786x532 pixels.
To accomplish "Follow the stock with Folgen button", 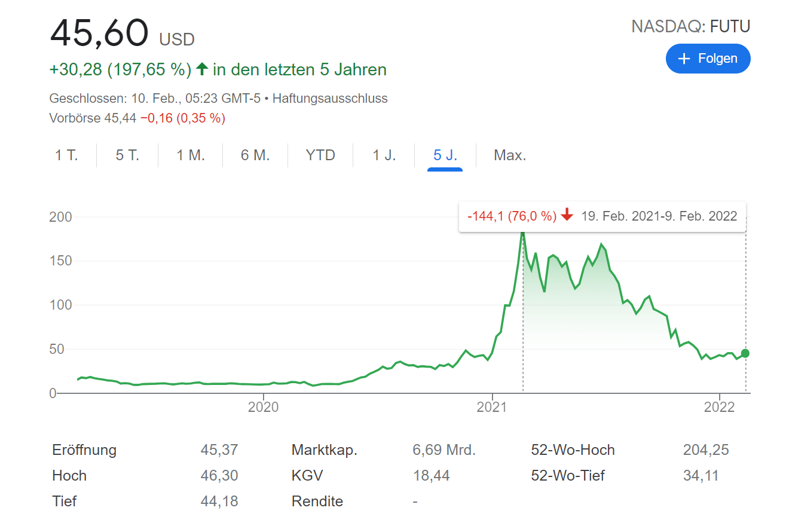I will 708,59.
